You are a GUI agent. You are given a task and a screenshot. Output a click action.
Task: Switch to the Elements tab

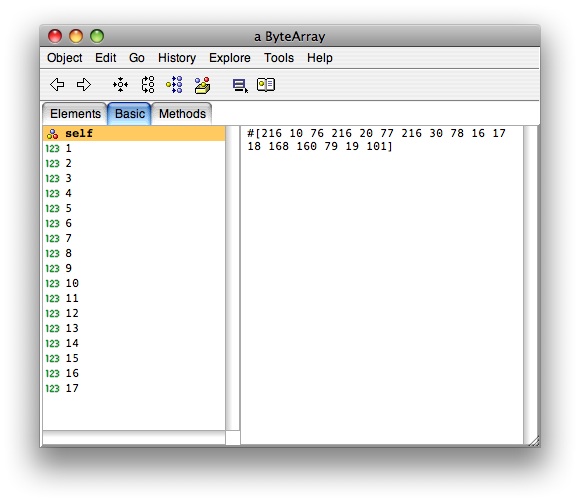[x=75, y=114]
